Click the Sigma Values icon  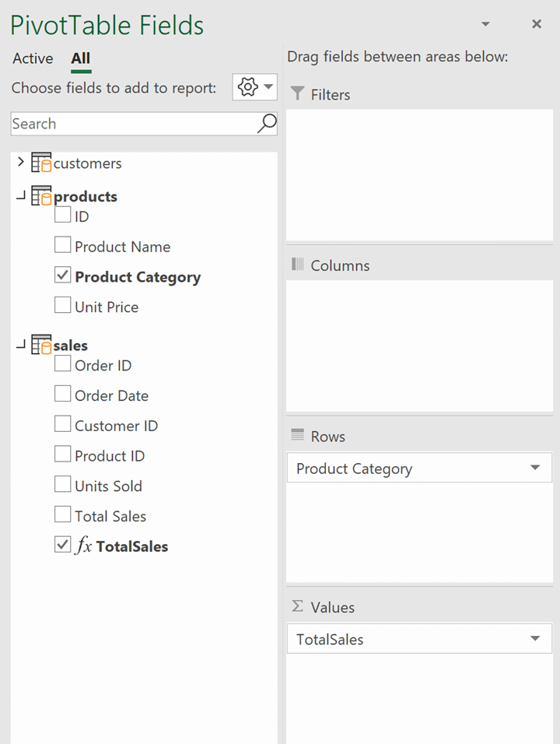coord(297,606)
